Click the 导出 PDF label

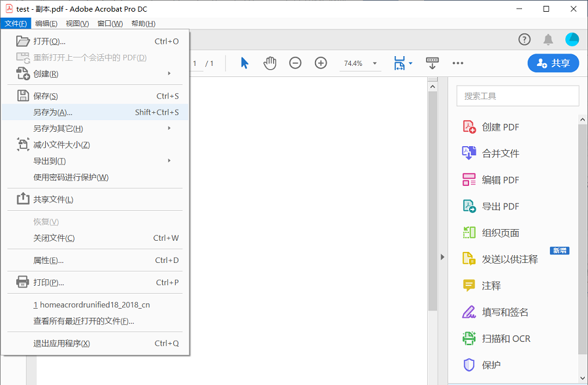(x=500, y=206)
